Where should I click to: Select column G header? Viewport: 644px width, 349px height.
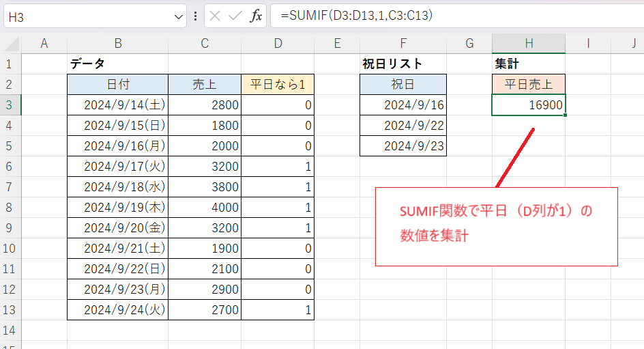(469, 43)
